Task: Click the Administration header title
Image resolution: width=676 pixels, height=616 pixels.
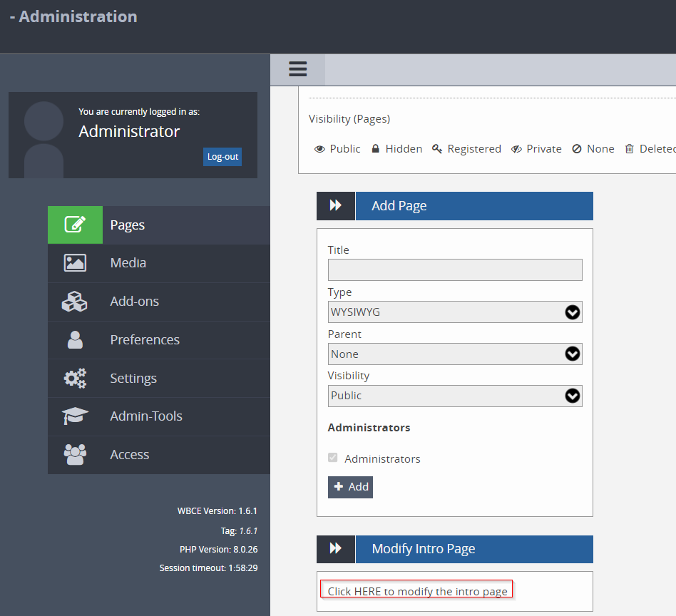Action: coord(73,16)
